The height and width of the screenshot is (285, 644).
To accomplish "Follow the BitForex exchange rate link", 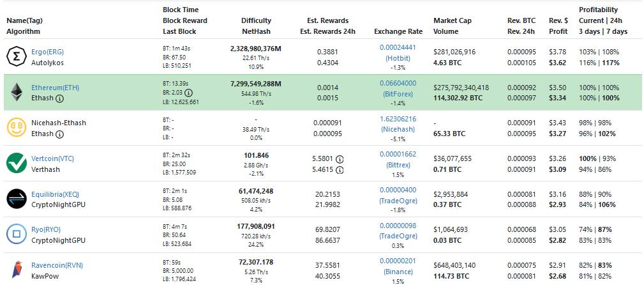I will [398, 93].
